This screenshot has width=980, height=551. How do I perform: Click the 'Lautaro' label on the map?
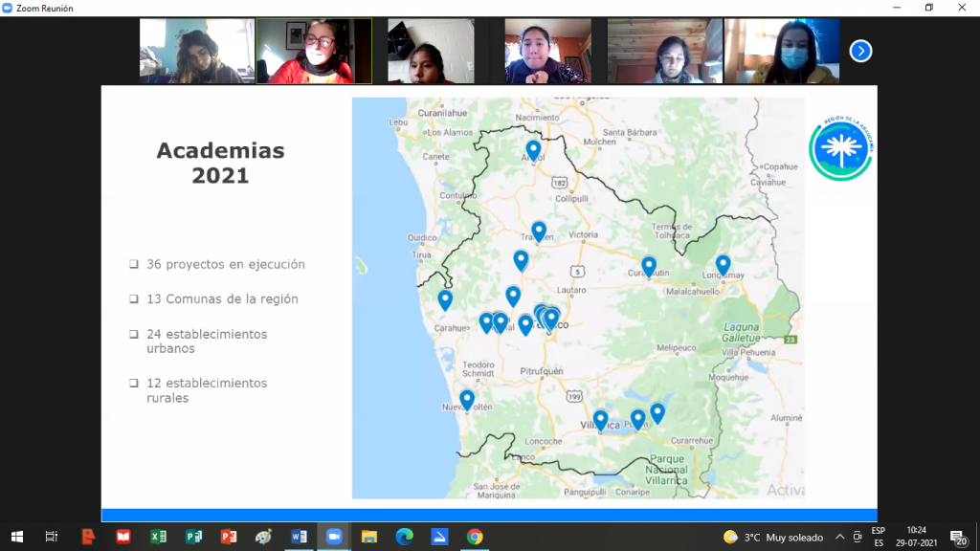(571, 290)
